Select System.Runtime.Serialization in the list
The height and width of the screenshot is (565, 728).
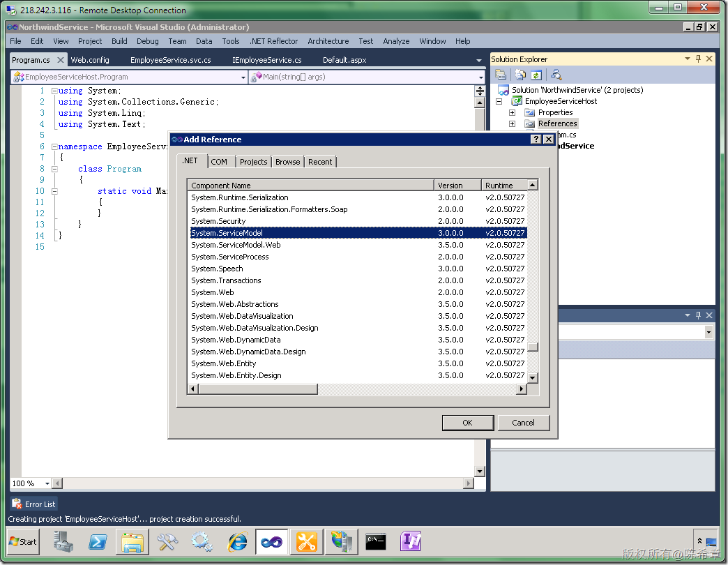(358, 198)
